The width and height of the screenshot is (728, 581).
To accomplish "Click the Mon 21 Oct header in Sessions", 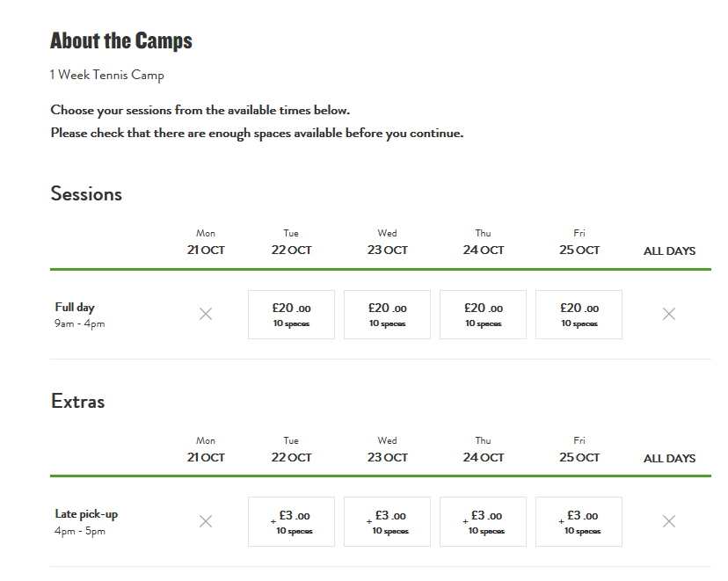I will 206,243.
